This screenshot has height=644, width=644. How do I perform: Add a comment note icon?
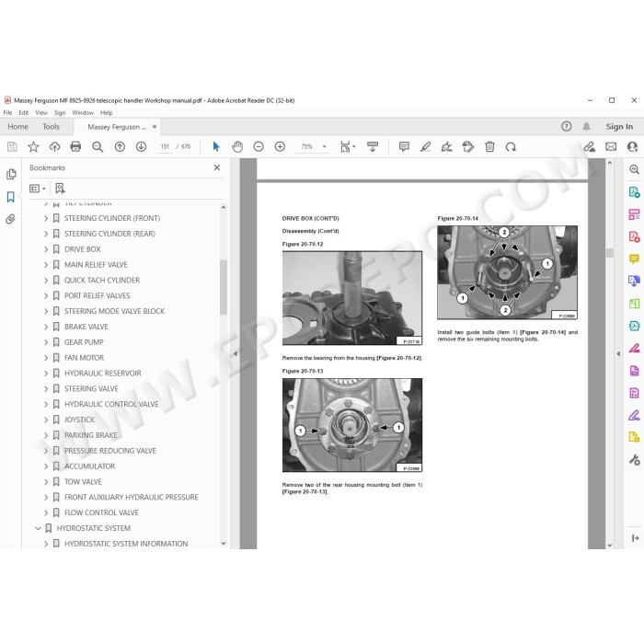coord(404,146)
